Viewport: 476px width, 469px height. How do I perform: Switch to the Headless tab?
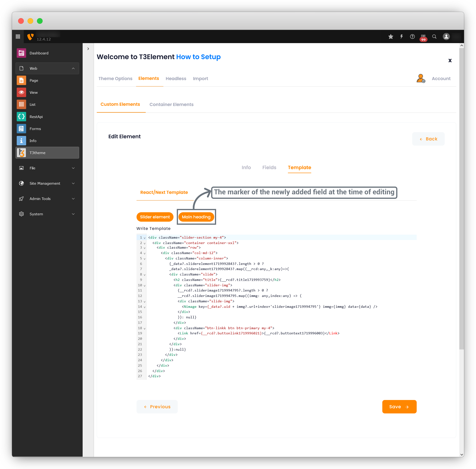(x=176, y=79)
